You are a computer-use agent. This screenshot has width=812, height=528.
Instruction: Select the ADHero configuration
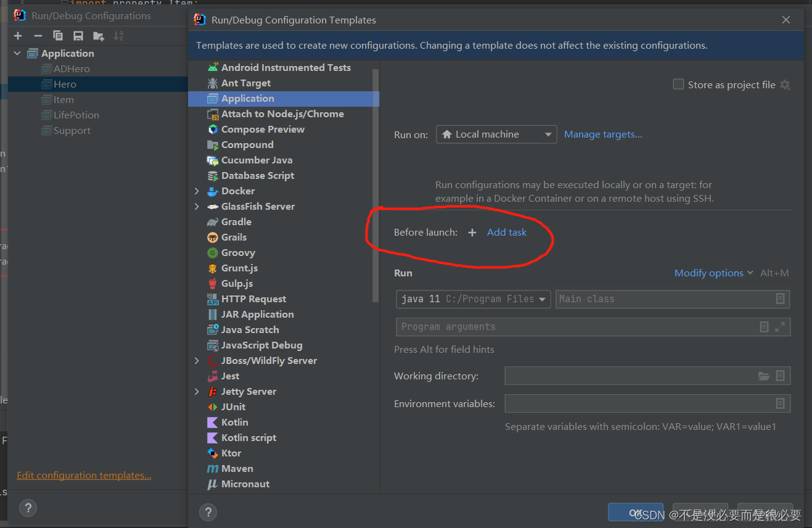click(x=72, y=69)
